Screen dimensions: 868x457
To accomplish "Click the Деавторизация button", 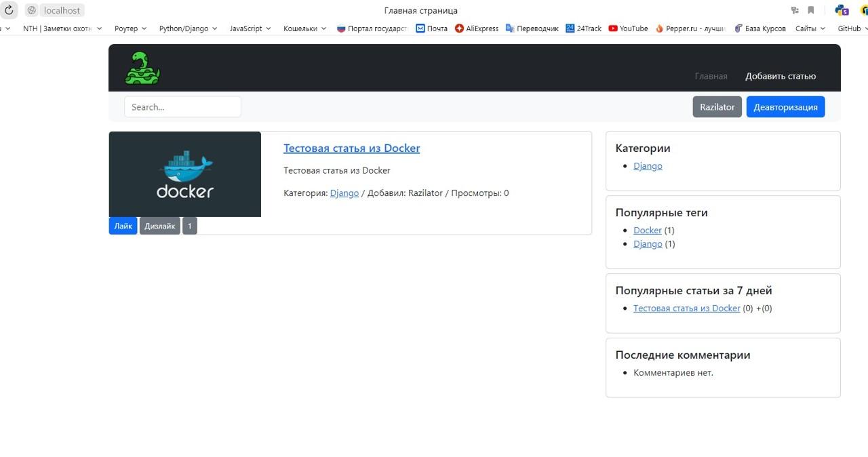I will click(785, 106).
